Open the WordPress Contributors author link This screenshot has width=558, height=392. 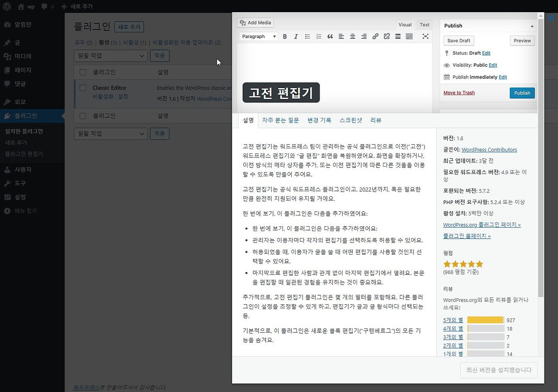pyautogui.click(x=489, y=150)
